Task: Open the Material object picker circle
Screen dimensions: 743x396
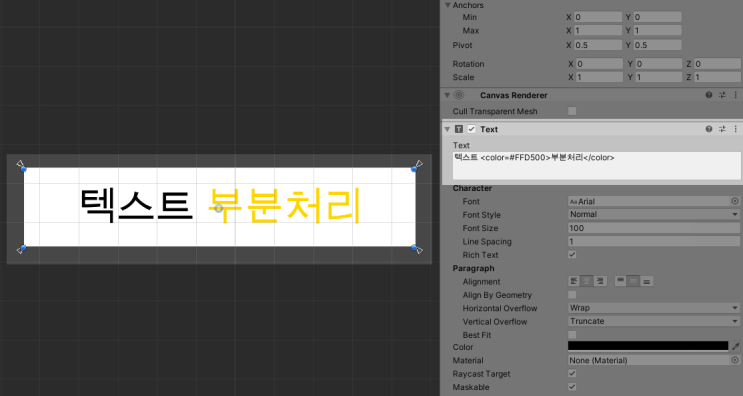Action: [x=734, y=360]
